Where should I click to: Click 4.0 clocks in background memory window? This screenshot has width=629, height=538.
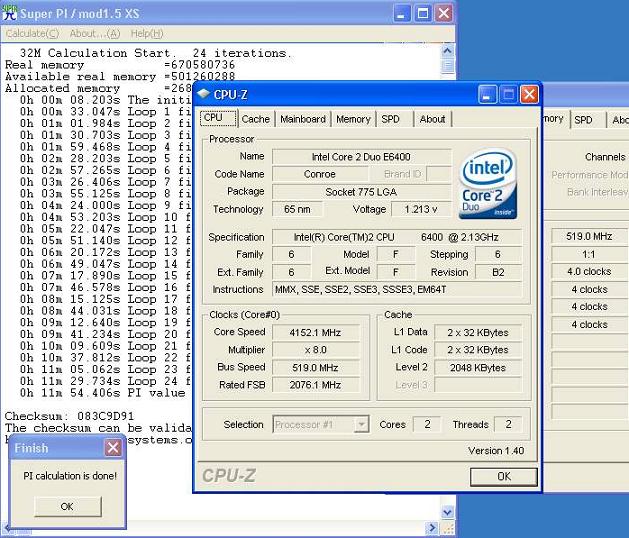click(x=589, y=272)
